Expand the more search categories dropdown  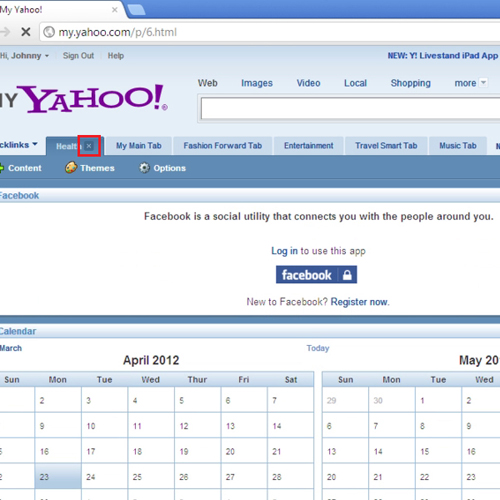483,82
